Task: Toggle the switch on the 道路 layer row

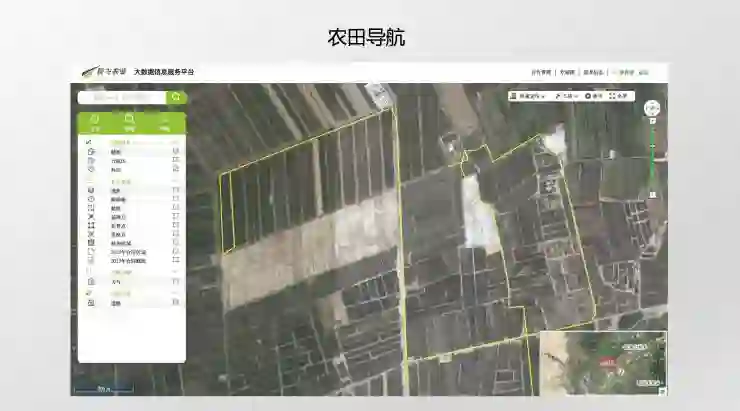Action: (176, 302)
